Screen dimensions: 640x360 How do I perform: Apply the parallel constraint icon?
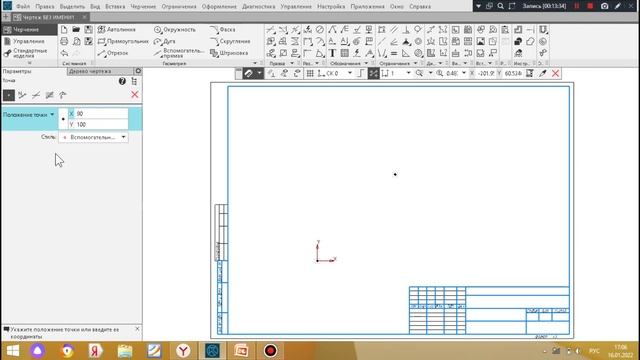pos(394,29)
